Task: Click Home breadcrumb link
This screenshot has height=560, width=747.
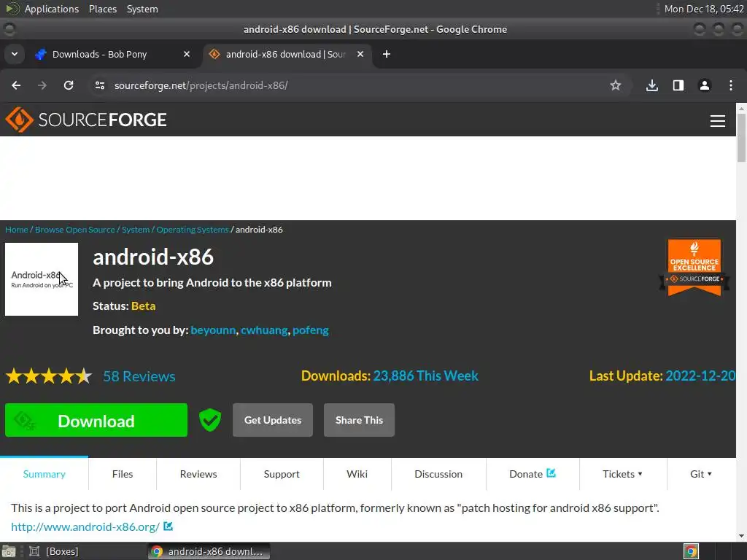Action: tap(17, 230)
